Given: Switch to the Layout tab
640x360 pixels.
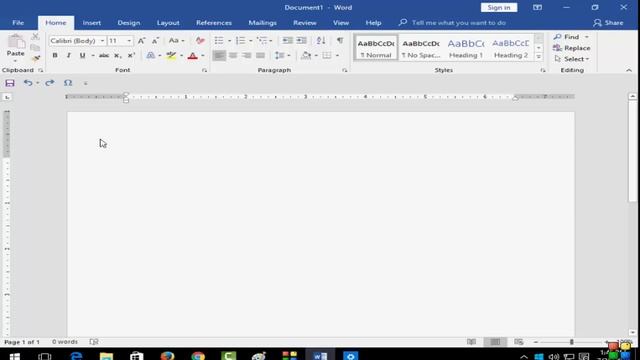Looking at the screenshot, I should click(x=168, y=23).
